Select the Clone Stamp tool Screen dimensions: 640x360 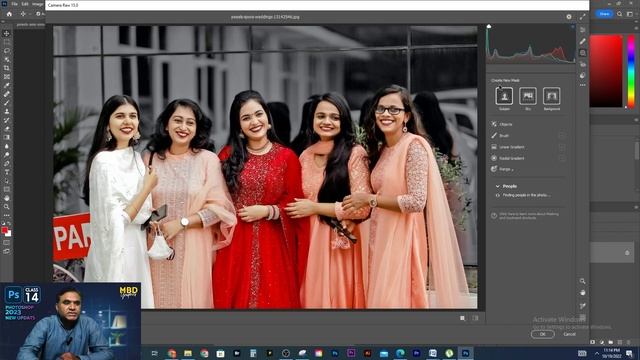tap(6, 111)
